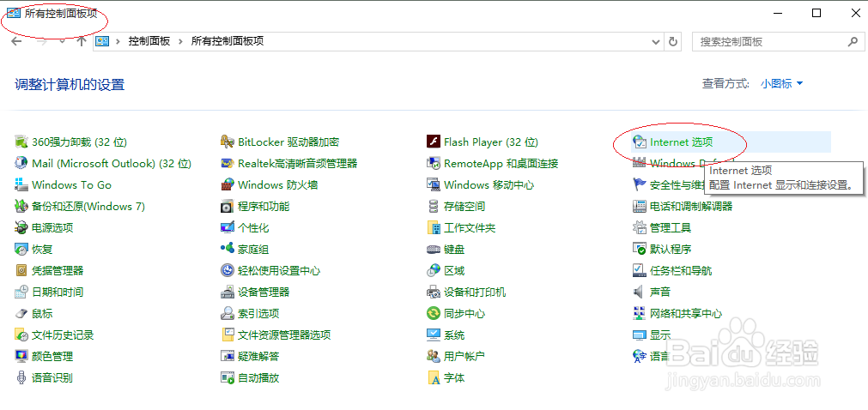Open the 用户帐户 link
This screenshot has width=868, height=410.
[x=464, y=356]
